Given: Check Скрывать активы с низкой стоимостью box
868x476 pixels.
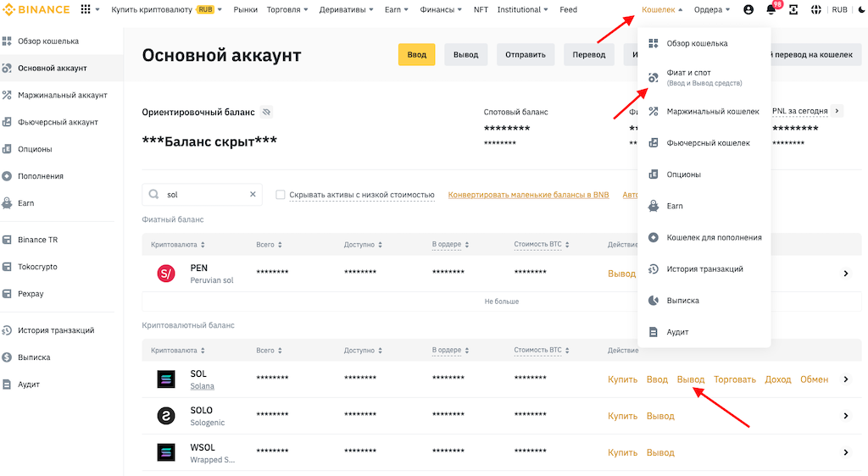Looking at the screenshot, I should (280, 195).
